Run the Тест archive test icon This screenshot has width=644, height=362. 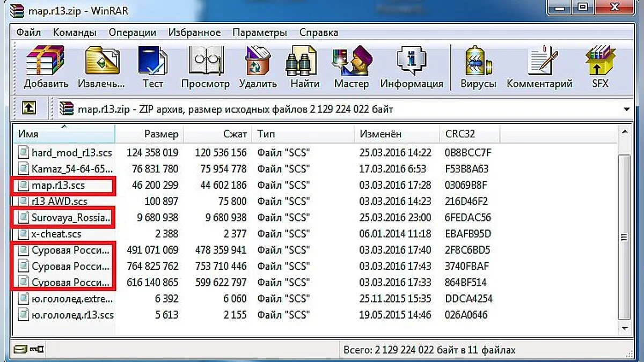(x=153, y=61)
